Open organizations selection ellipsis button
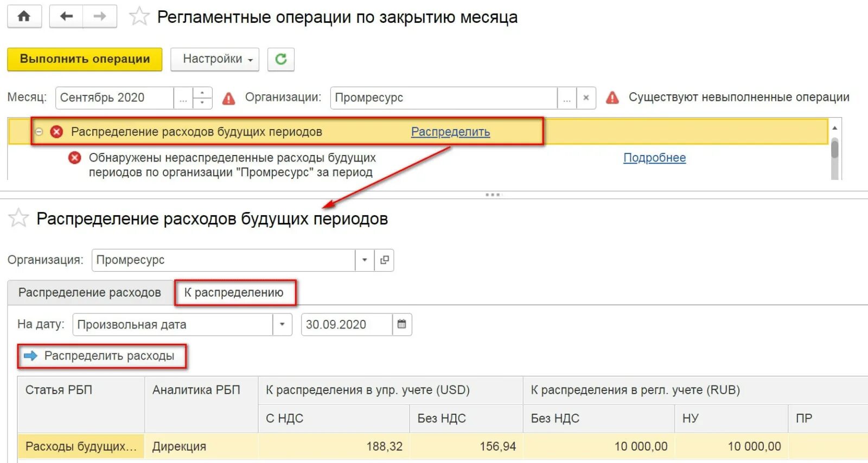This screenshot has height=463, width=868. click(567, 98)
